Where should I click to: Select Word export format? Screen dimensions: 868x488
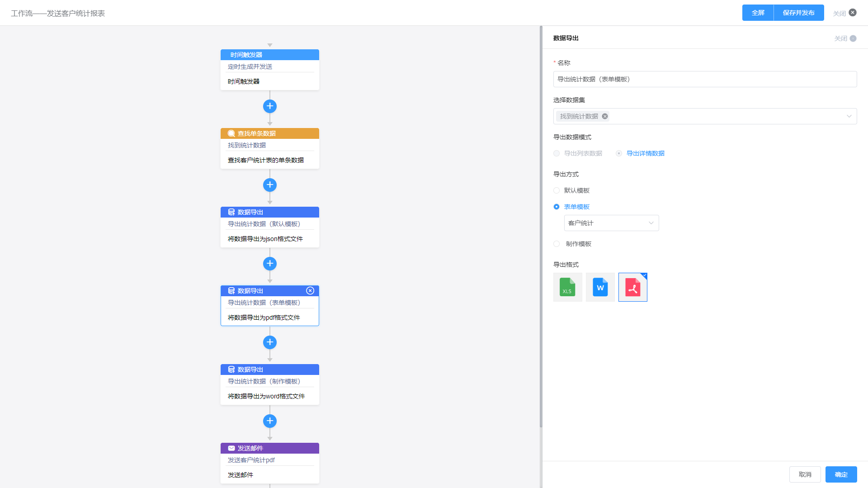[x=600, y=287]
